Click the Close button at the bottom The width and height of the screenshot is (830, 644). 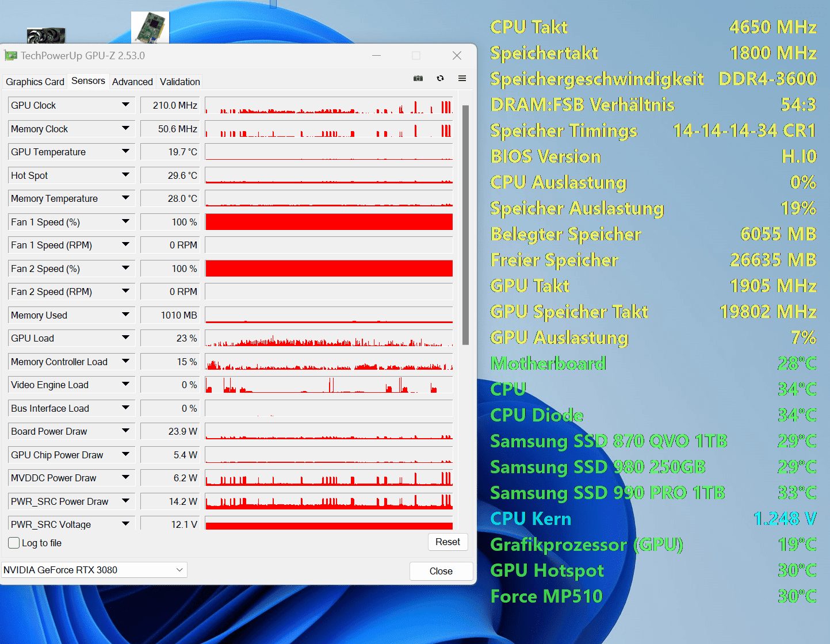[x=441, y=571]
